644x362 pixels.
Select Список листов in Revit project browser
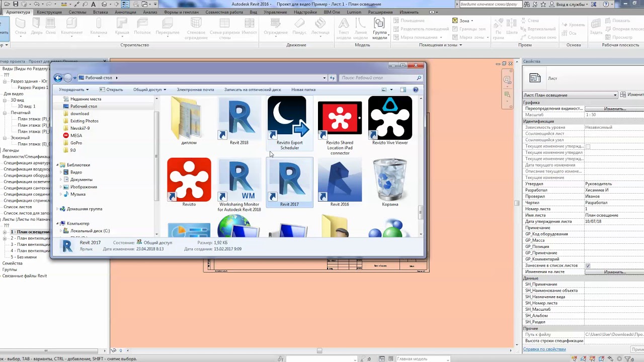pyautogui.click(x=18, y=207)
